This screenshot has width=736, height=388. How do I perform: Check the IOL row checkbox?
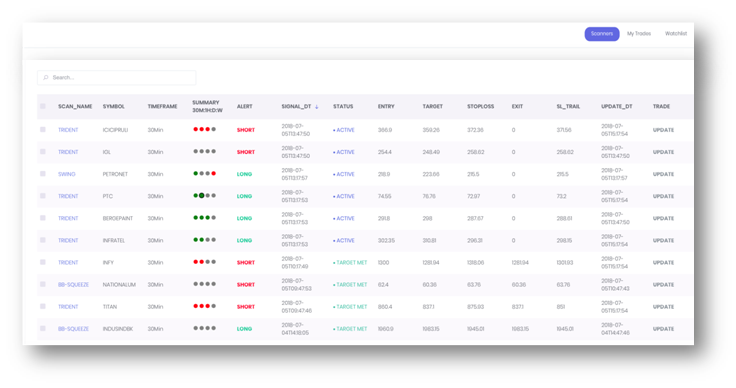[43, 152]
